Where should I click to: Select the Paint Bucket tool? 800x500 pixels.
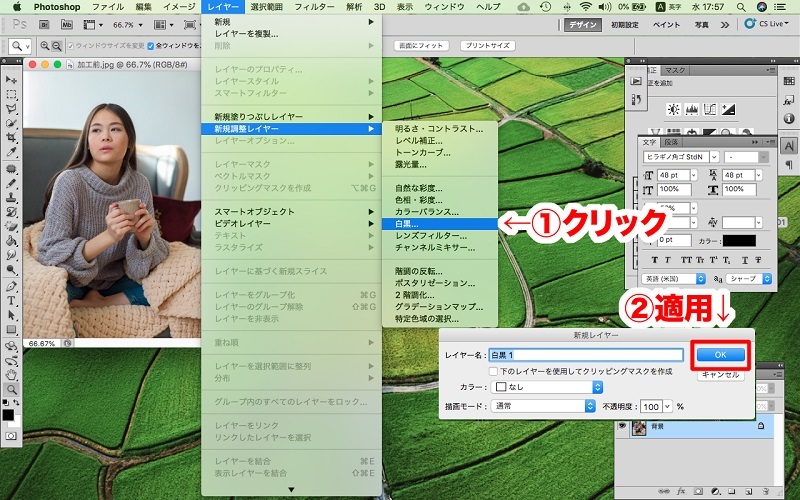point(11,240)
